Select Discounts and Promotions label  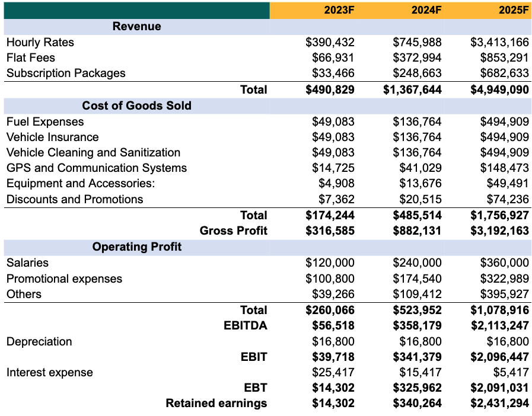pyautogui.click(x=75, y=199)
